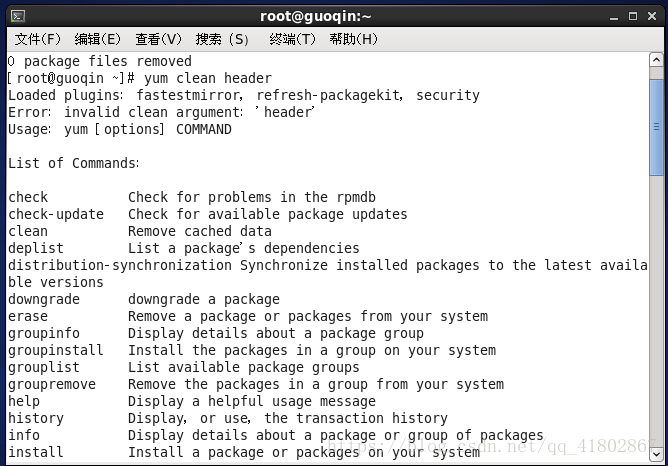Click the 'Loaded plugins' line
This screenshot has height=466, width=668.
click(244, 95)
